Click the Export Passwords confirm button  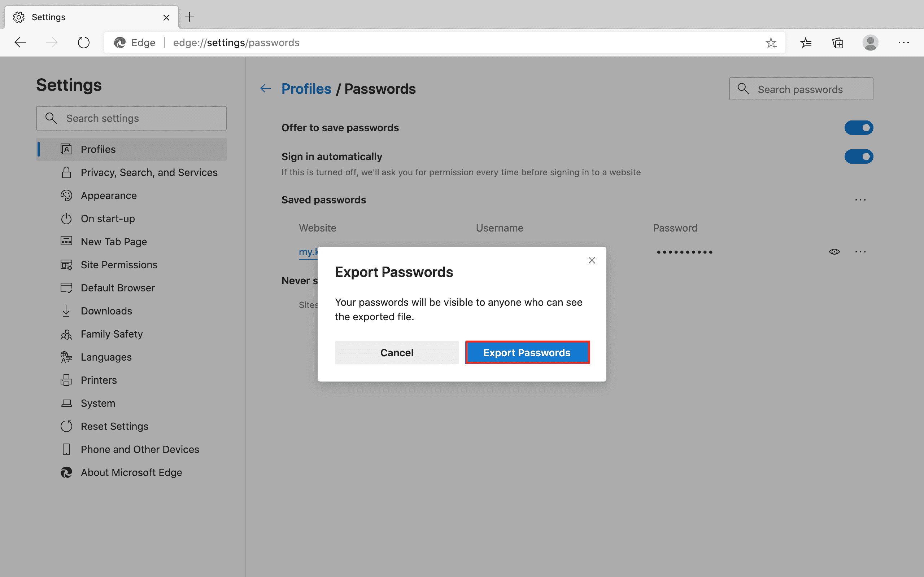tap(527, 353)
